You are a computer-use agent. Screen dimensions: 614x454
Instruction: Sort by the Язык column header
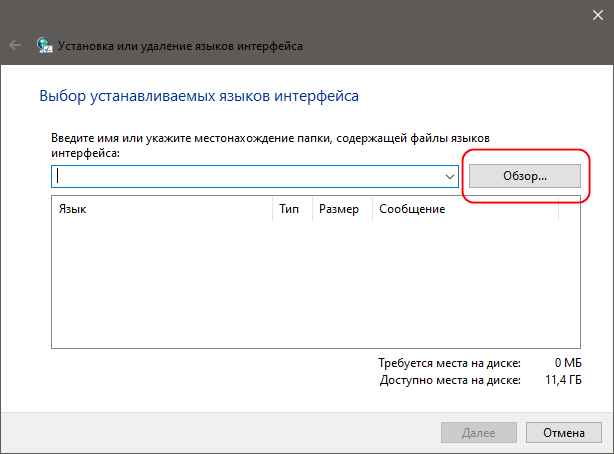click(162, 209)
